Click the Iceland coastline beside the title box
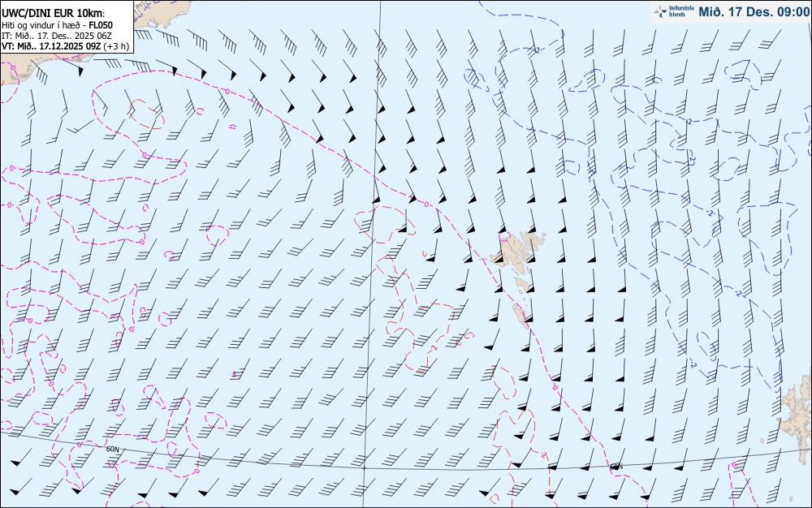812x508 pixels. point(161,13)
